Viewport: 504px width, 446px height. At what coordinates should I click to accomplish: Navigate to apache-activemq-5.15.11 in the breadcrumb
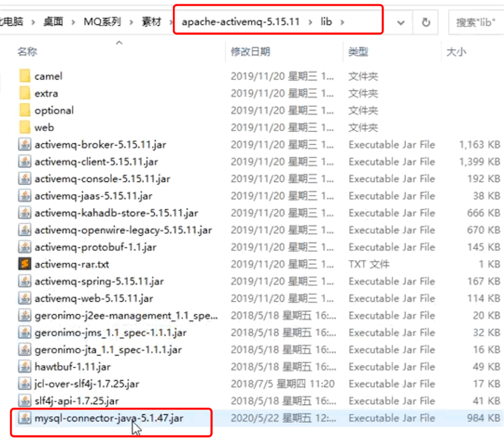coord(241,22)
